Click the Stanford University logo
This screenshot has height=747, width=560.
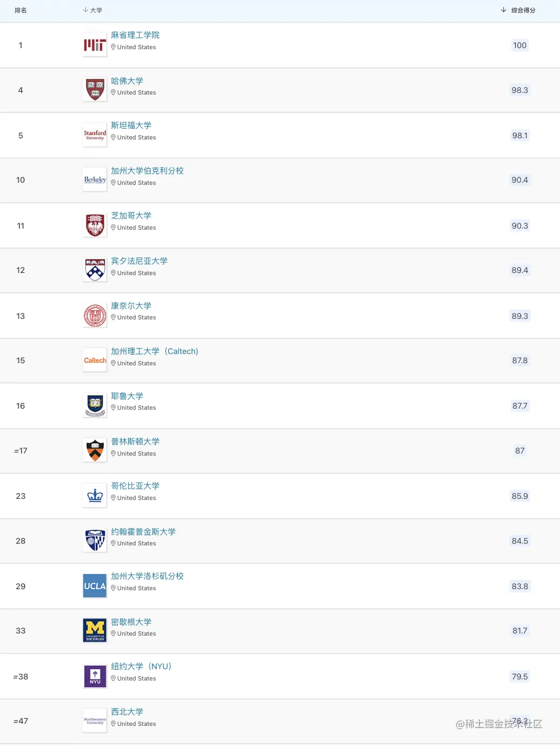(95, 135)
